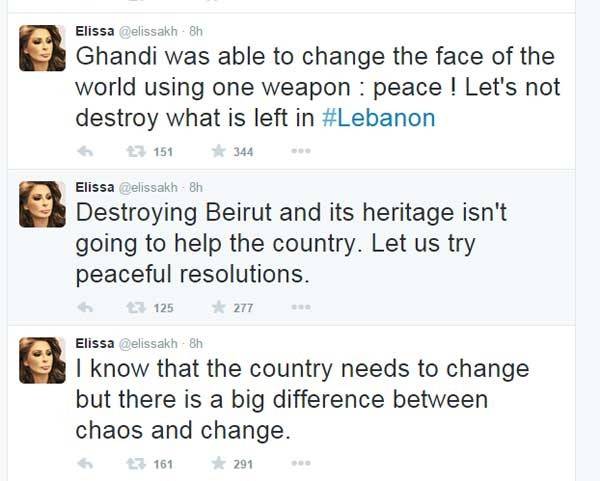Viewport: 600px width, 481px height.
Task: Open the 8h timestamp of the chaos tweet
Action: (195, 343)
